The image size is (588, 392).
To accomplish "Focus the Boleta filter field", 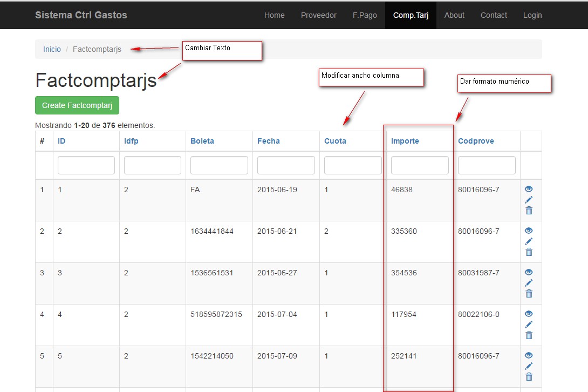I will (219, 165).
